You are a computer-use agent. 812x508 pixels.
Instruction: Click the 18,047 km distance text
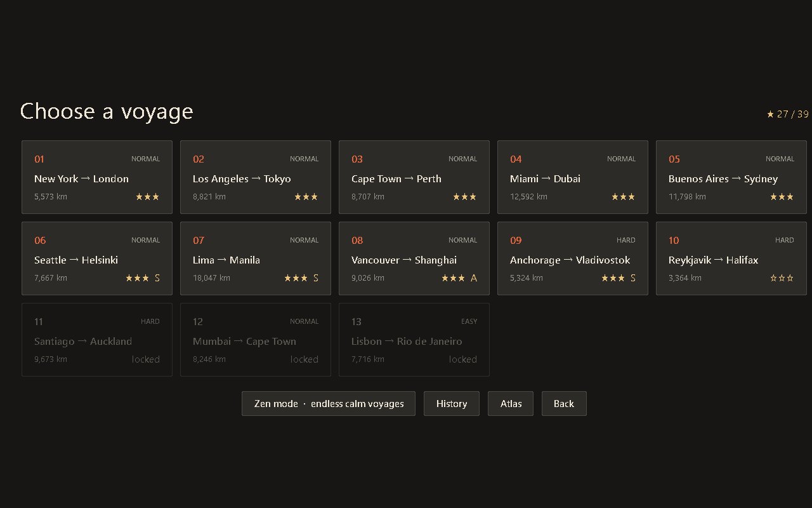click(x=211, y=278)
